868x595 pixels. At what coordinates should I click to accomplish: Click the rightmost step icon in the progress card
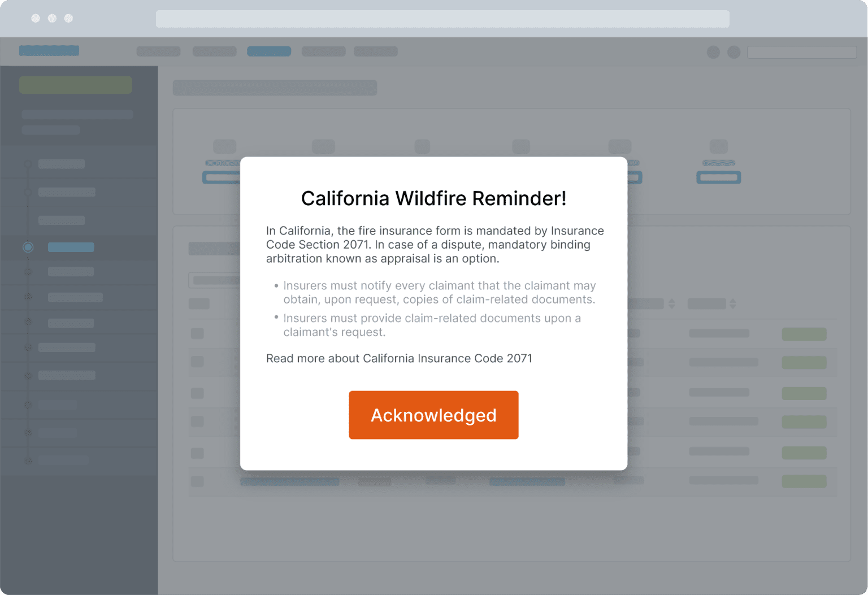[718, 146]
